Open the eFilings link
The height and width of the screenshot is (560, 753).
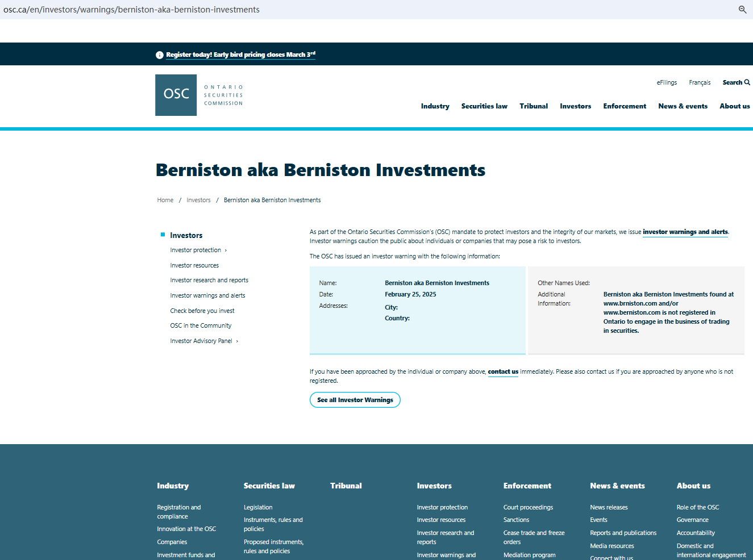pos(667,82)
